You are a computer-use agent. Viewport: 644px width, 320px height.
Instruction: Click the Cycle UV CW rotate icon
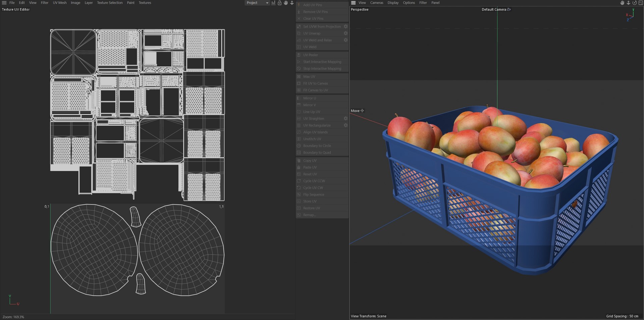click(x=299, y=188)
